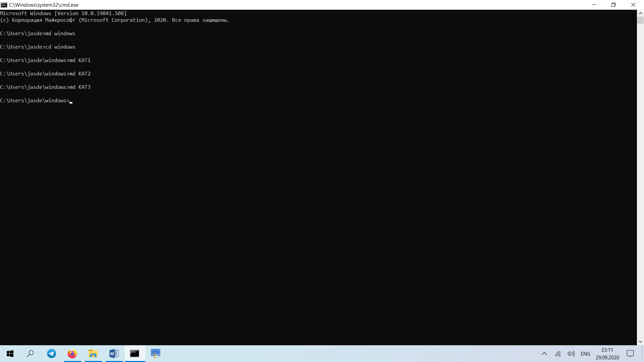Open the Action Center notifications
This screenshot has width=644, height=362.
630,354
